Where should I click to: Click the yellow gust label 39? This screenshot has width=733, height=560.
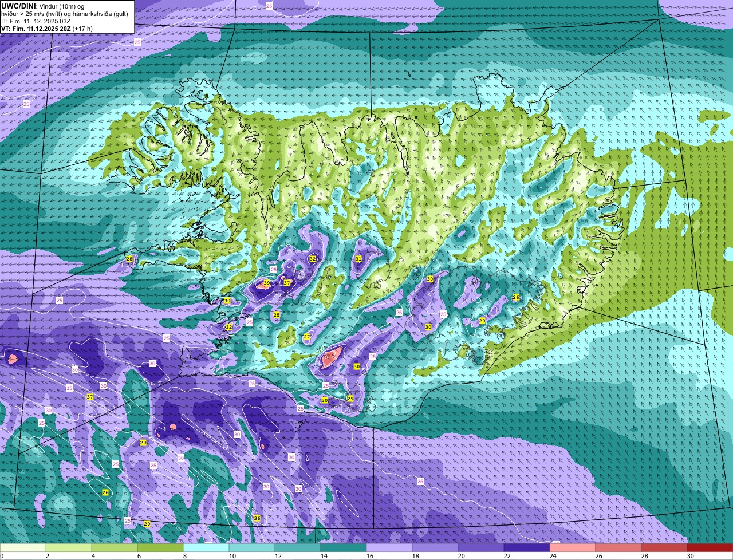(x=267, y=283)
